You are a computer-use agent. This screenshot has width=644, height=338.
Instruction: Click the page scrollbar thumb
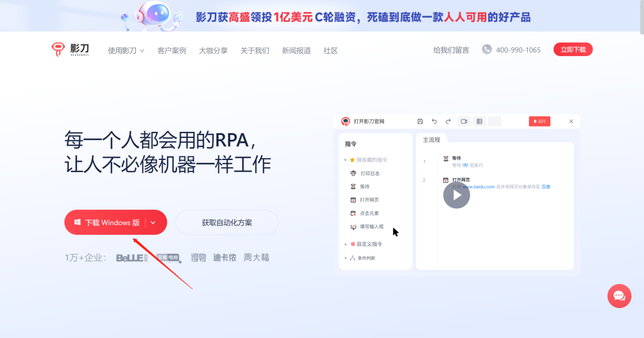[x=642, y=17]
